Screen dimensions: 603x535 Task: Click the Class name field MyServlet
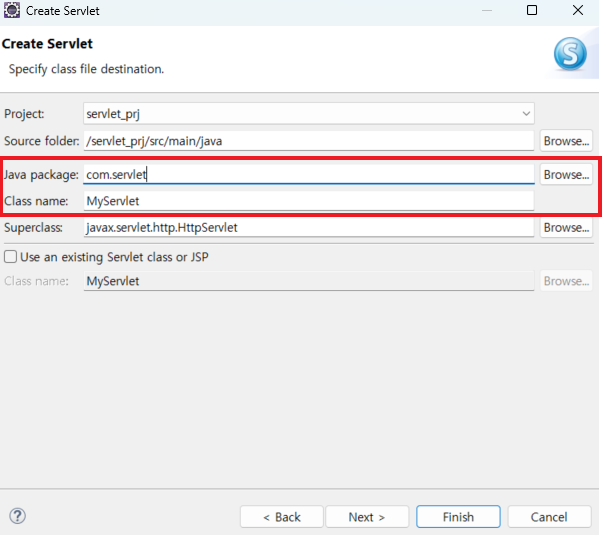coord(309,201)
